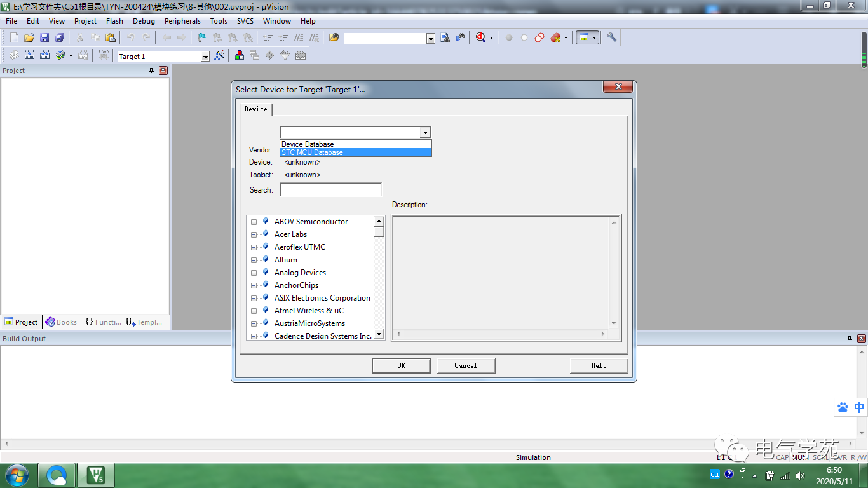
Task: Select the Device tab in the dialog
Action: click(x=256, y=109)
